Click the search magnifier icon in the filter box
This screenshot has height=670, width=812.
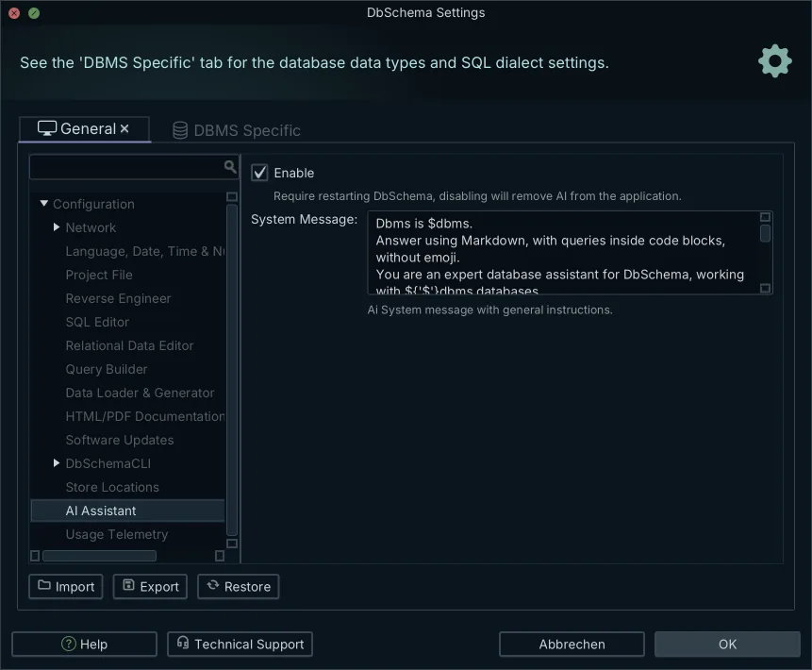[x=230, y=166]
